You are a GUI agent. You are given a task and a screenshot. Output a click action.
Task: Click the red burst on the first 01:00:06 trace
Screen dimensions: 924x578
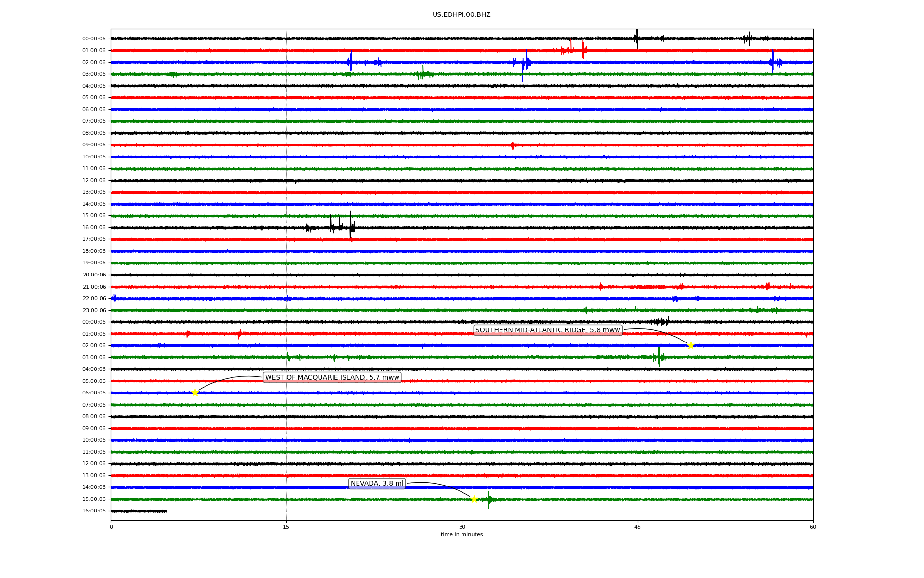click(x=583, y=50)
